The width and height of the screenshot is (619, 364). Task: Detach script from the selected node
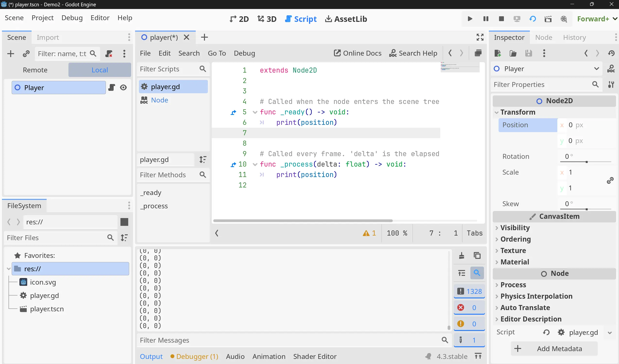pyautogui.click(x=109, y=54)
